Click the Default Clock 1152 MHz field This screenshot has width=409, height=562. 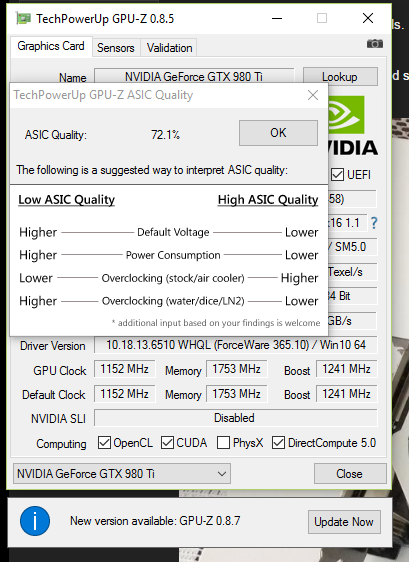pyautogui.click(x=124, y=394)
